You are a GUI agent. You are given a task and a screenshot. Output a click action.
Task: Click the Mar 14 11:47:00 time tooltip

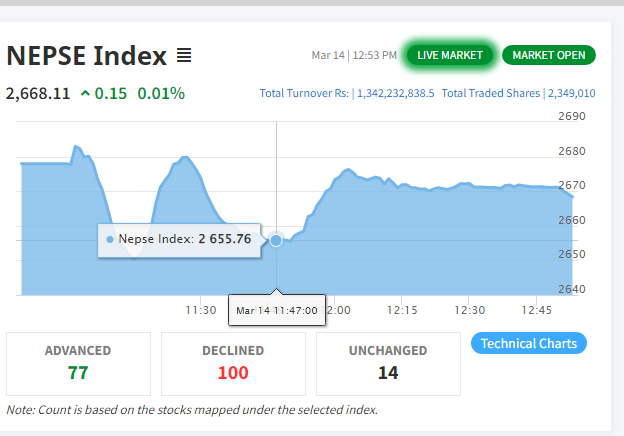click(277, 310)
